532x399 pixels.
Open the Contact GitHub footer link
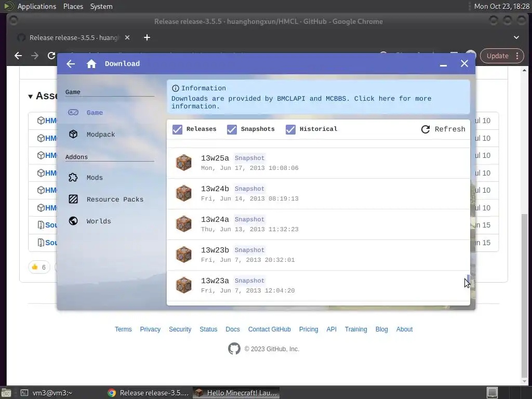270,329
